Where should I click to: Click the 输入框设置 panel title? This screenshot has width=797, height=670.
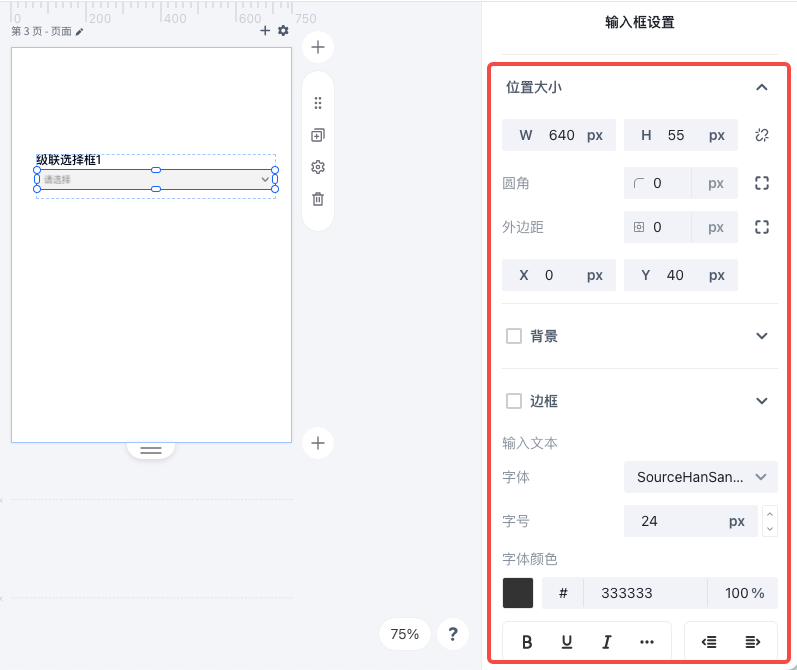[639, 22]
